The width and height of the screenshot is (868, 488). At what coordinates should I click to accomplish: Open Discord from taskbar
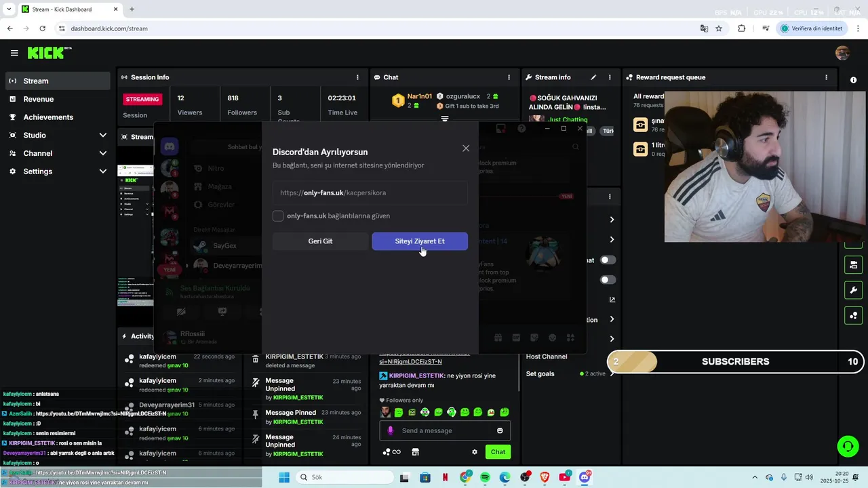pos(585,477)
